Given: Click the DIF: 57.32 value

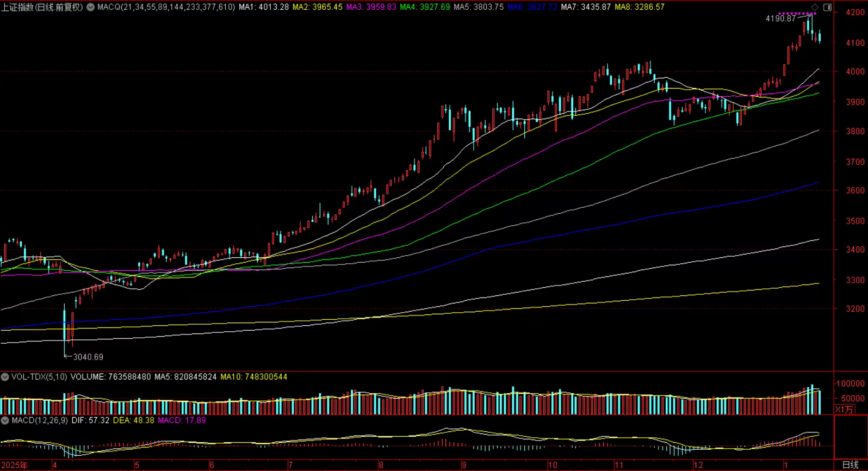Looking at the screenshot, I should coord(90,420).
